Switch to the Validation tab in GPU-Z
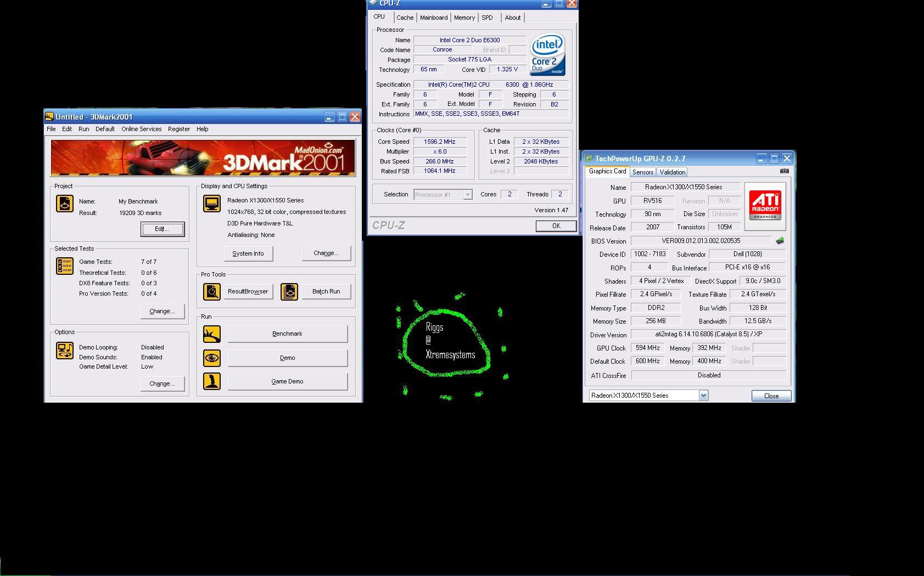Image resolution: width=924 pixels, height=576 pixels. tap(672, 172)
